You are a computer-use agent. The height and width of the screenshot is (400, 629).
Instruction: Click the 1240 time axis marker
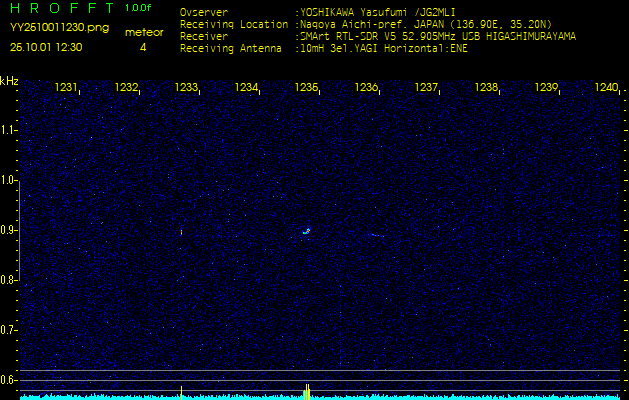606,88
